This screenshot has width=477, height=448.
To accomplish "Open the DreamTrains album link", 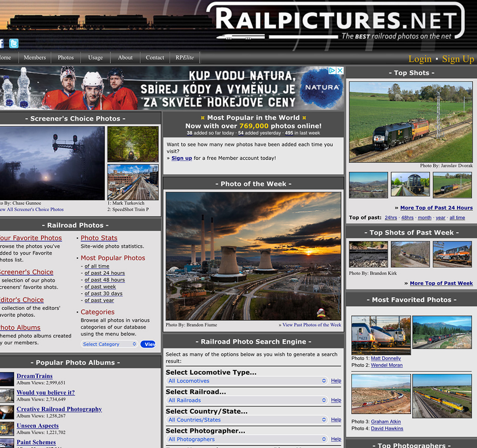I will click(x=35, y=376).
